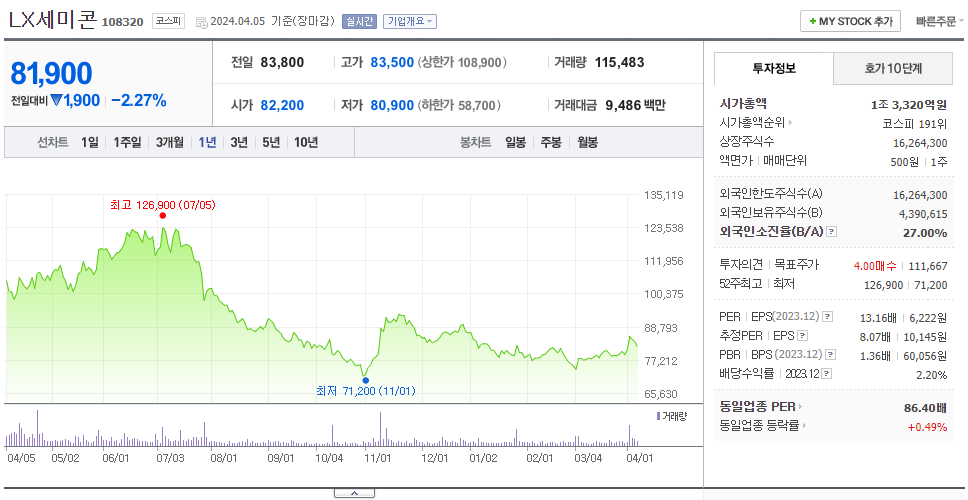Screen dimensions: 968x500
Task: Open help icon next to PBR BPS(2023.12)
Action: click(831, 355)
